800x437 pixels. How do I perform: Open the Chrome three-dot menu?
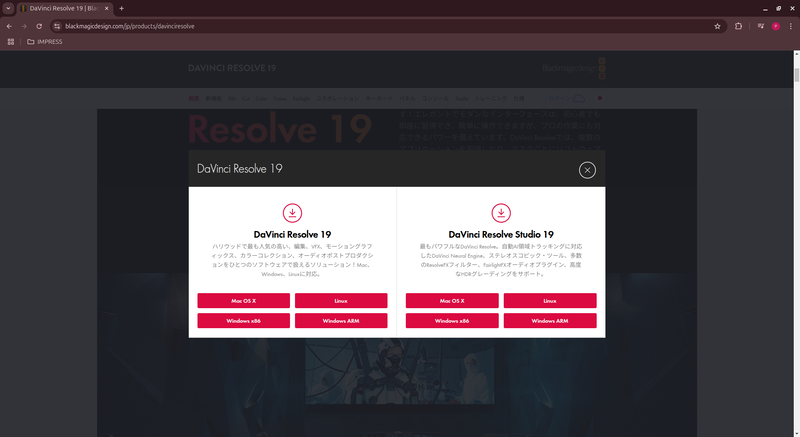[x=791, y=26]
